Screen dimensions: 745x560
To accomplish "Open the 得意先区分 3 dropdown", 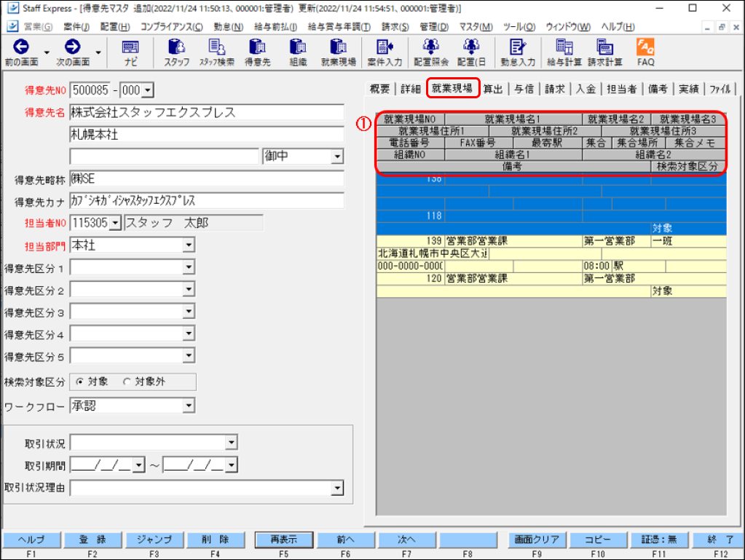I will tap(189, 312).
